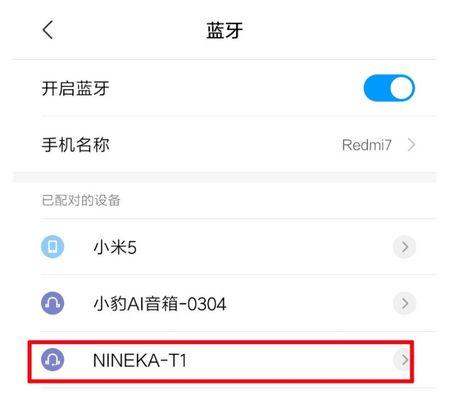Tap the Redmi7 device name value

pyautogui.click(x=367, y=145)
